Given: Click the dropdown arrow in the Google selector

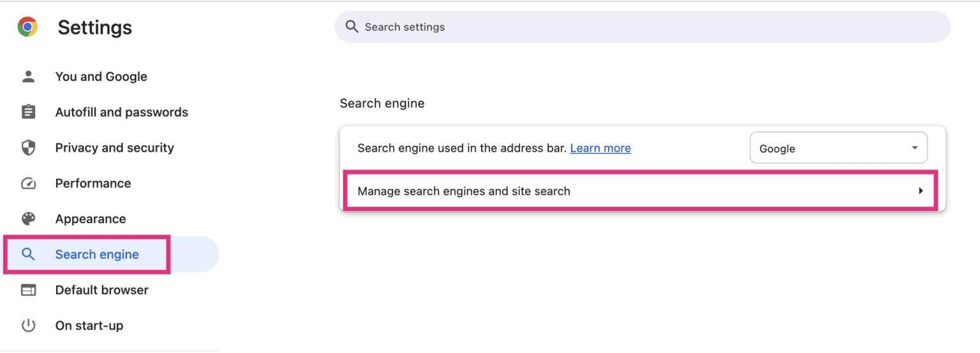Looking at the screenshot, I should [x=914, y=148].
